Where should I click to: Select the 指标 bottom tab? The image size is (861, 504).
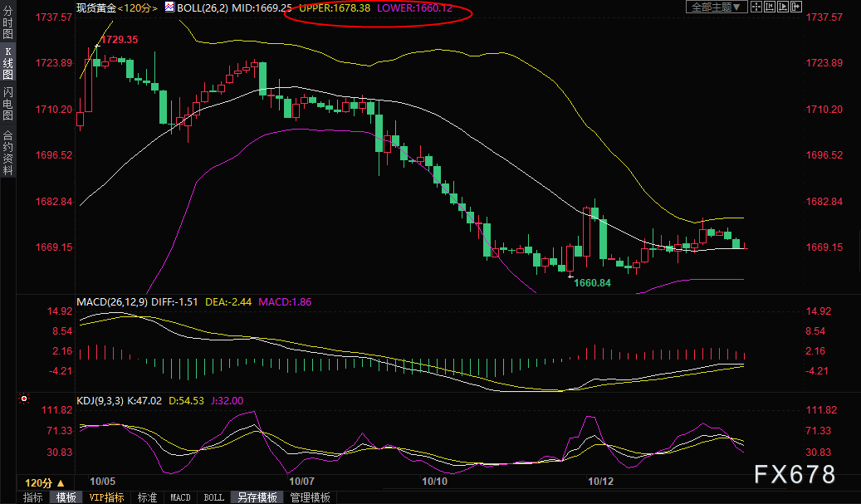(x=33, y=497)
